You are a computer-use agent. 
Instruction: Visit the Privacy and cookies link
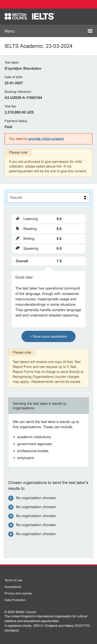click(x=18, y=593)
